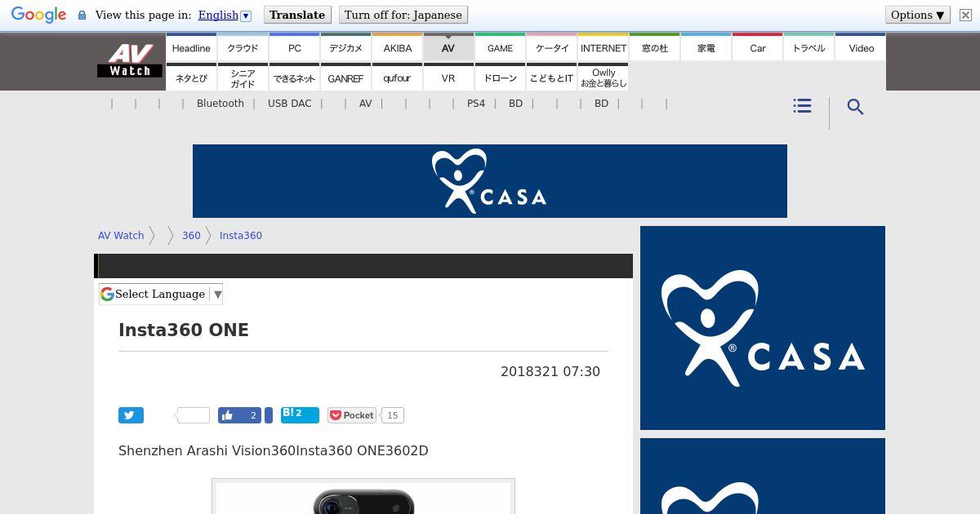Screen dimensions: 980x514
Task: Close the Google Translate bar
Action: 965,15
